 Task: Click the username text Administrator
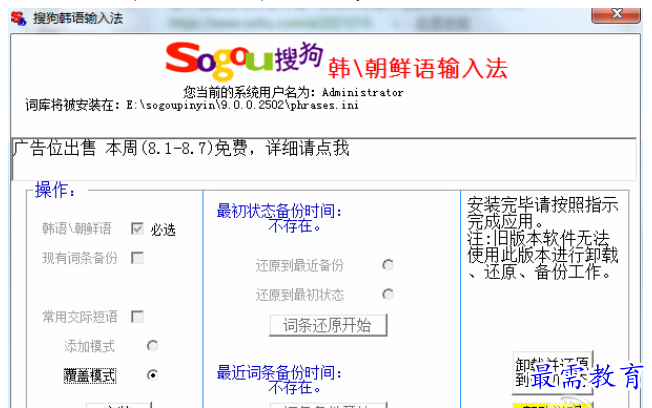click(363, 92)
